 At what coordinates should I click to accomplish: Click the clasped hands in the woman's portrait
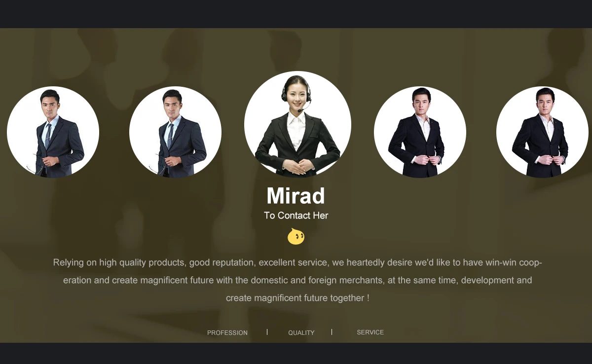point(297,168)
